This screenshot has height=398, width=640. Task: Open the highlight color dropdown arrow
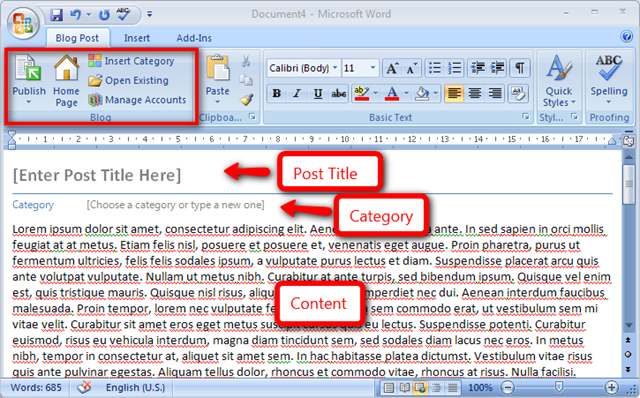[x=376, y=93]
